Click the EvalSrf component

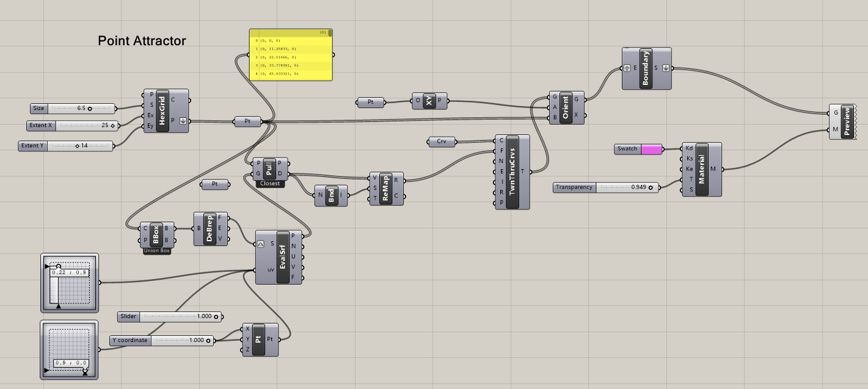click(x=283, y=257)
